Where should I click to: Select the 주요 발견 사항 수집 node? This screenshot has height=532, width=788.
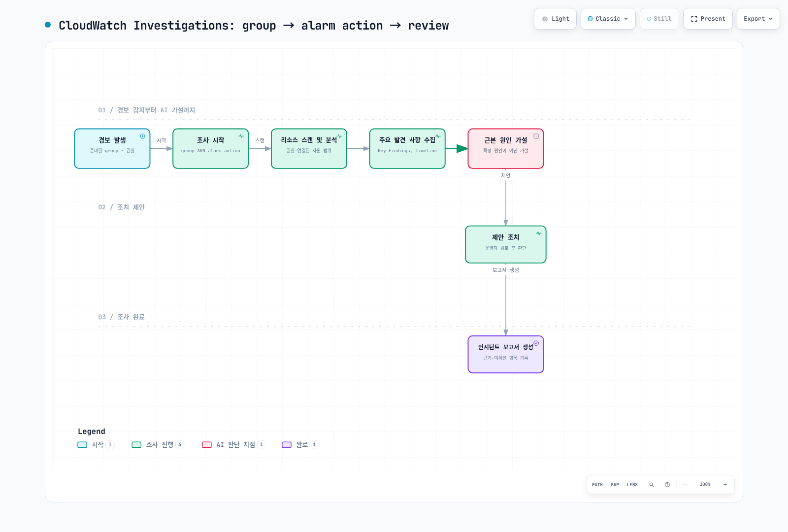(408, 149)
